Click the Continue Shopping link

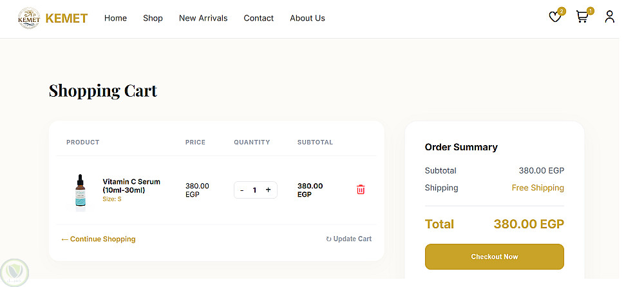coord(99,239)
